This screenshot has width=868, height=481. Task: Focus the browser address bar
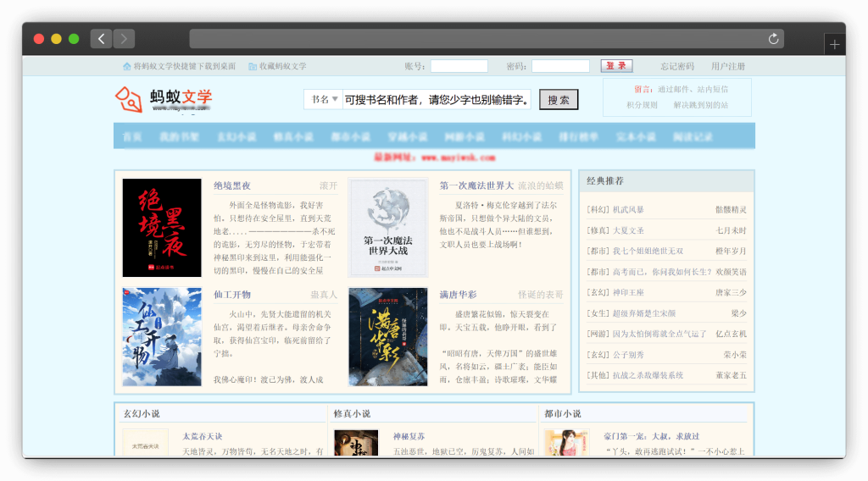click(x=486, y=39)
